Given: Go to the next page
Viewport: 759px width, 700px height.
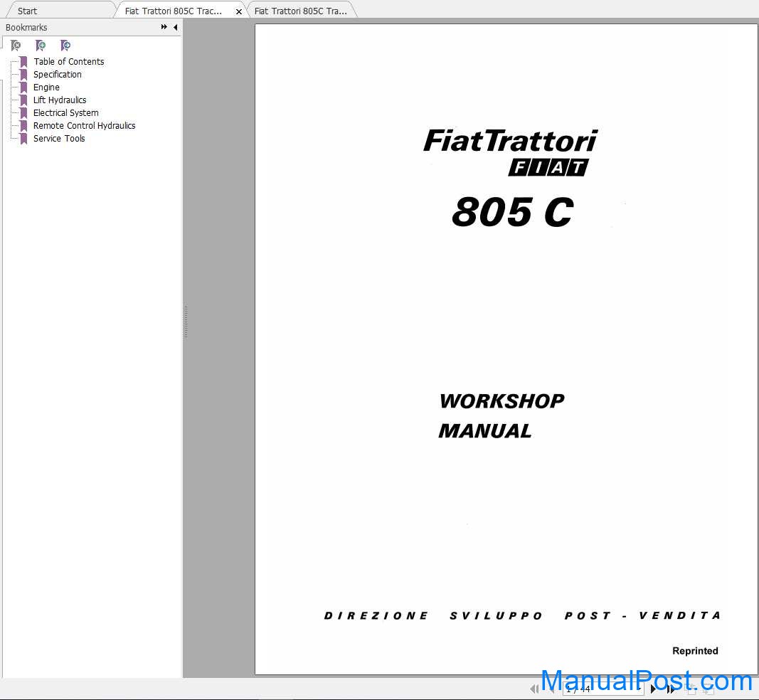Looking at the screenshot, I should [653, 689].
